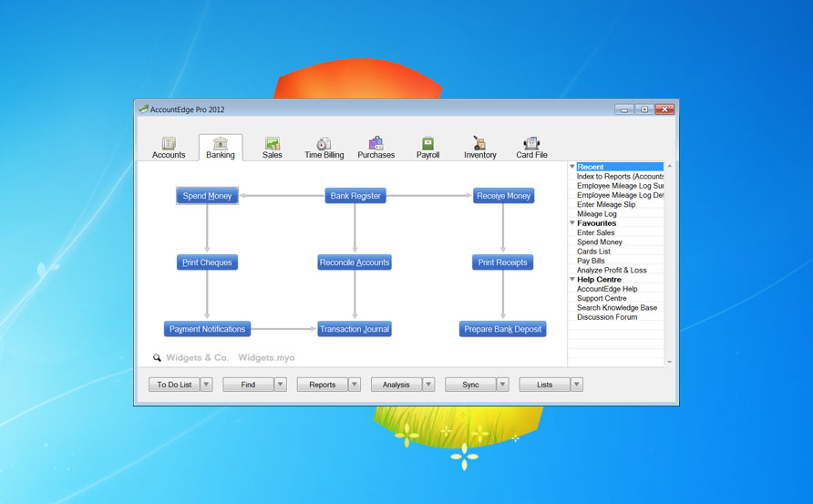This screenshot has width=813, height=504.
Task: Open the Bank Register
Action: coord(355,196)
